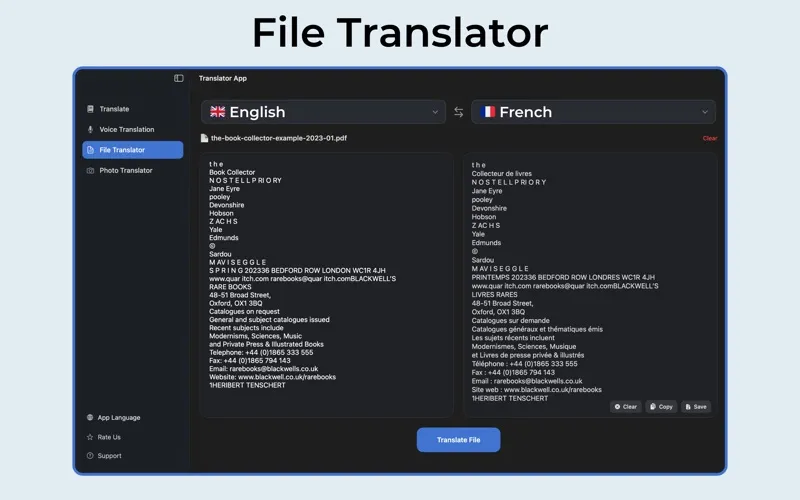Click source line 'Modernisms, Sciences, Music'
800x500 pixels.
point(255,336)
